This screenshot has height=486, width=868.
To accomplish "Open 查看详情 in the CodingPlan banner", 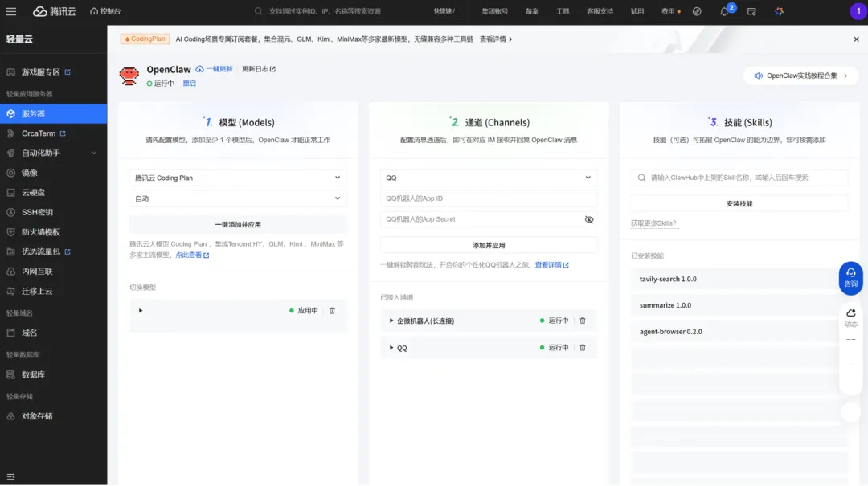I will (495, 39).
